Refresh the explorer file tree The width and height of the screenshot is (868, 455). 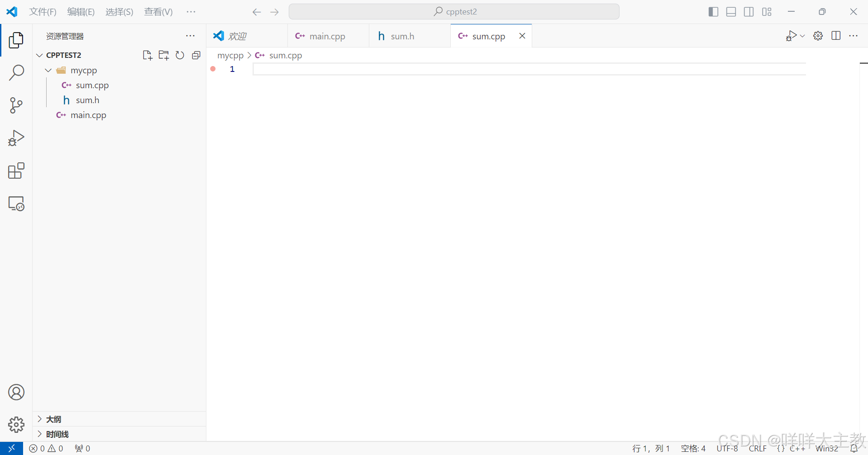180,55
